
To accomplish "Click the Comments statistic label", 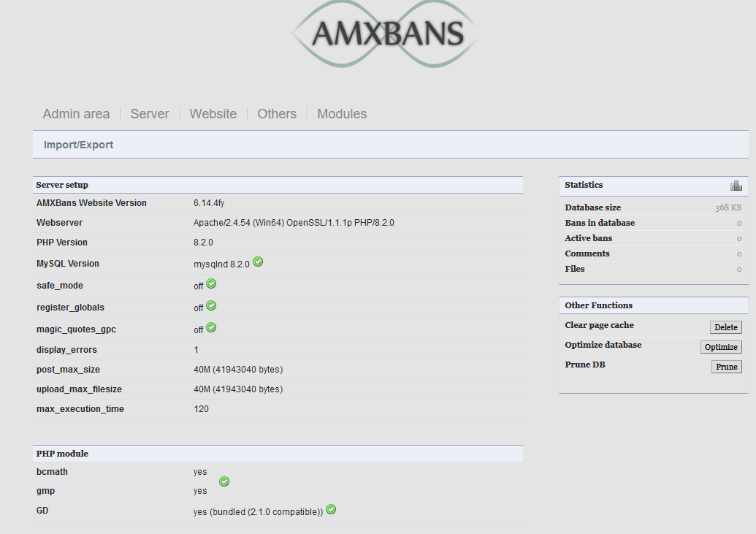I will click(587, 253).
